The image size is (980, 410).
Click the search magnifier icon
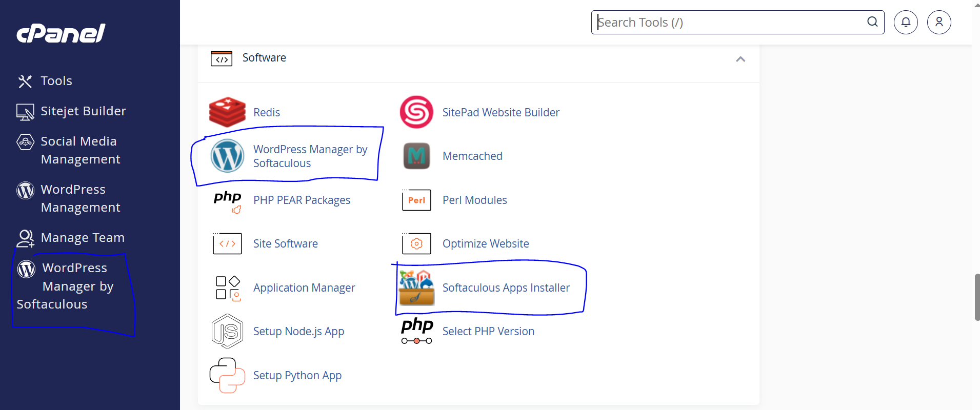tap(872, 22)
